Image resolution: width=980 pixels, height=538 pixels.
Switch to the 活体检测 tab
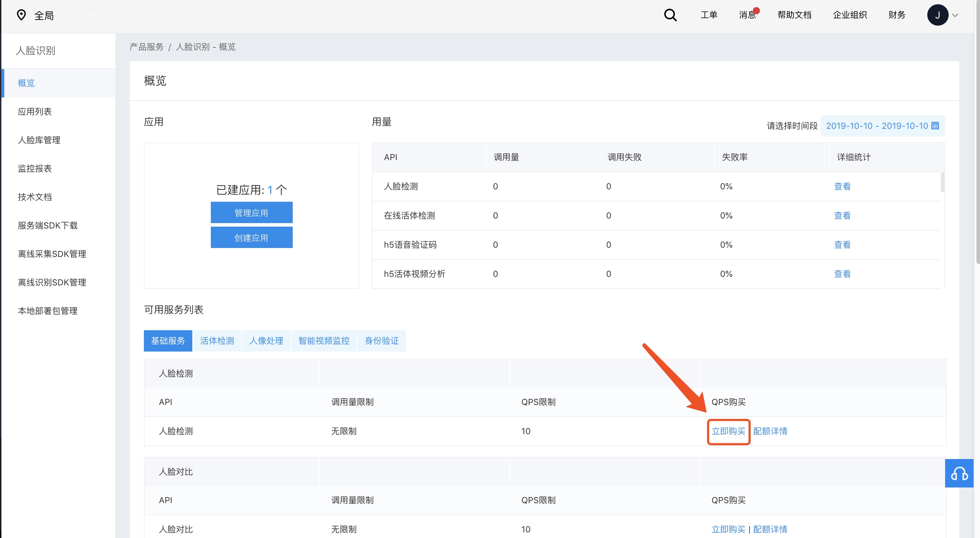click(x=217, y=341)
